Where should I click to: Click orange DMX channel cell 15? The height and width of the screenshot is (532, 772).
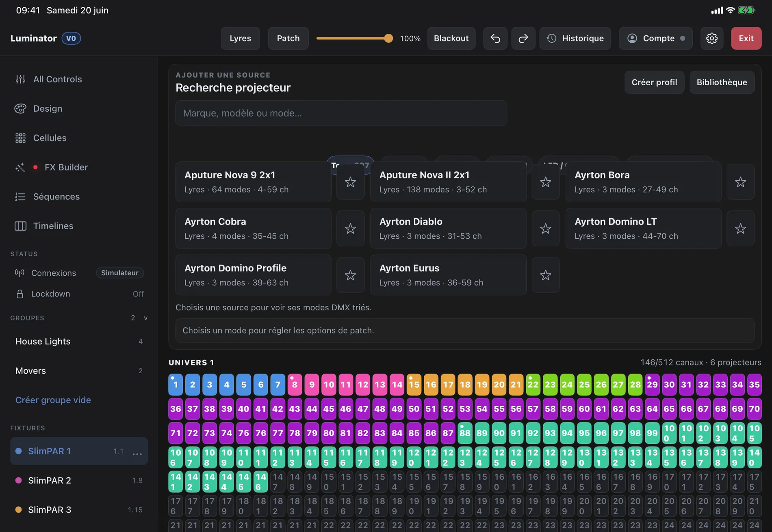click(414, 385)
